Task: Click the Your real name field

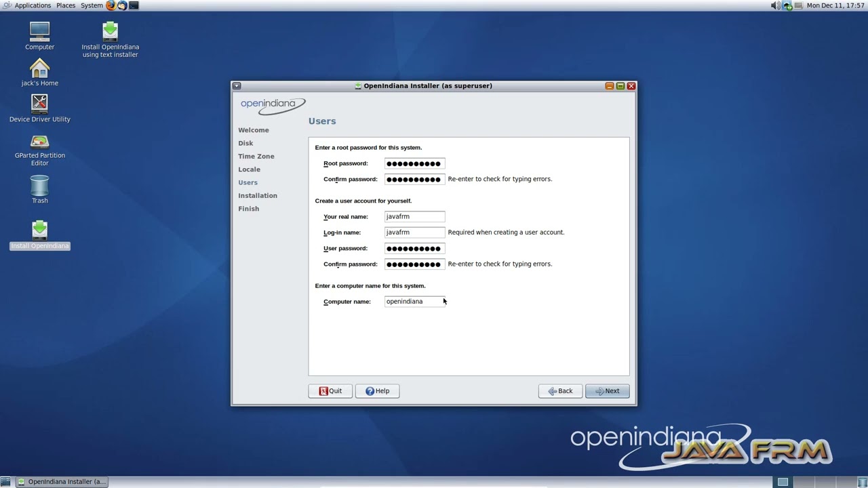Action: click(414, 217)
